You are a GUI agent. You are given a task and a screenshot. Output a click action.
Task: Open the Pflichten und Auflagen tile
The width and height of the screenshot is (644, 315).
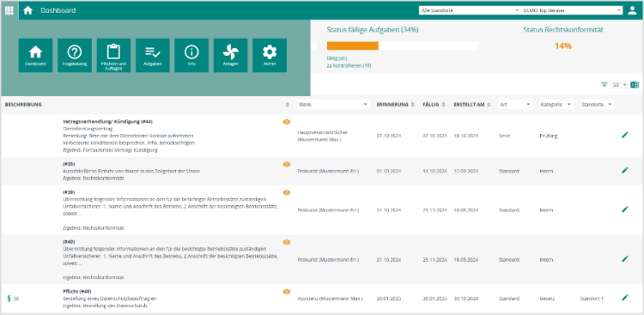[x=113, y=56]
